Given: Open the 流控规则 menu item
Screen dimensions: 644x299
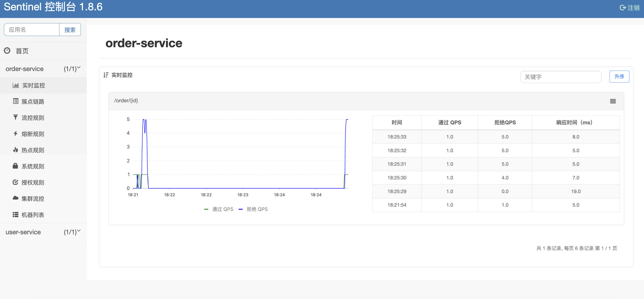Looking at the screenshot, I should click(x=33, y=118).
